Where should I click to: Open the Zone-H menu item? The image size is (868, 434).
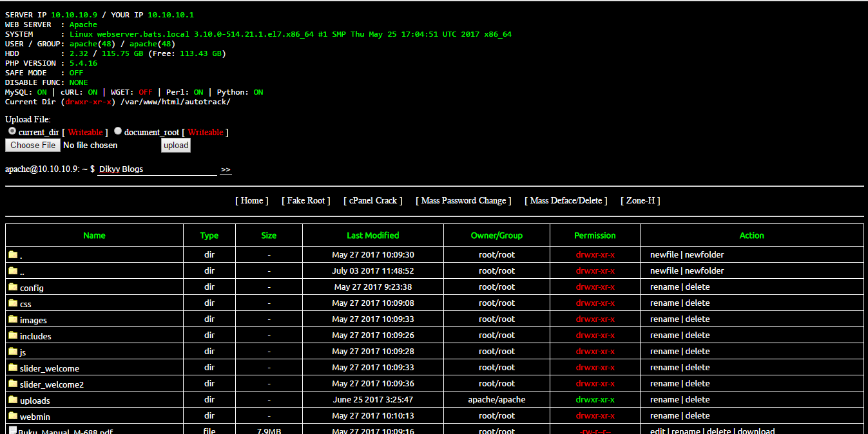coord(639,200)
